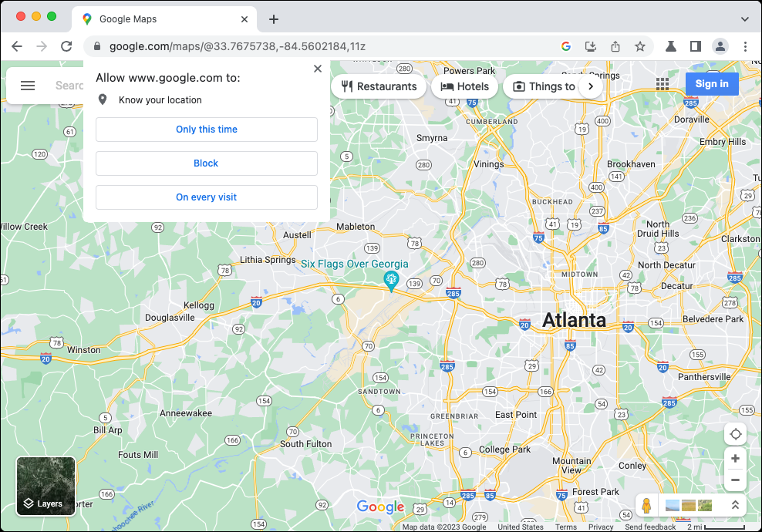Bookmark this page with star icon
Viewport: 762px width, 532px height.
639,46
